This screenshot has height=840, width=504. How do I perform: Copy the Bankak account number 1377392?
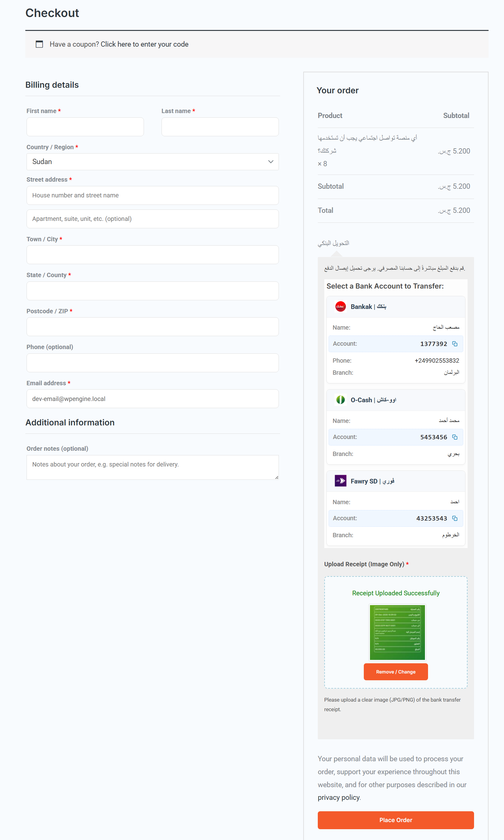(455, 344)
